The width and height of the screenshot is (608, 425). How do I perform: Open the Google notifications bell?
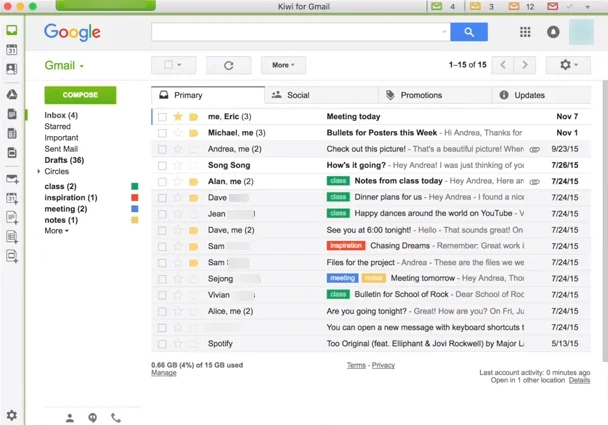pyautogui.click(x=553, y=32)
